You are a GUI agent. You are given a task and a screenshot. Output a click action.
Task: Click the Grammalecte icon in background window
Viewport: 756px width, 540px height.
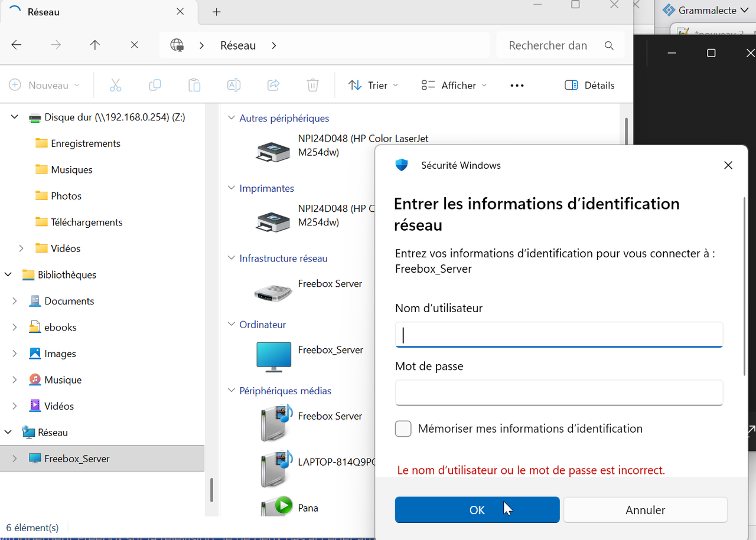[669, 10]
